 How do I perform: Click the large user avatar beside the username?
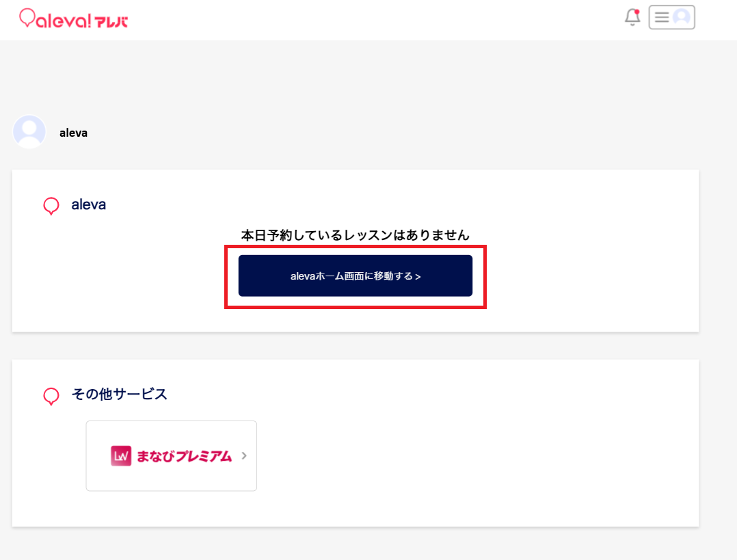[29, 132]
